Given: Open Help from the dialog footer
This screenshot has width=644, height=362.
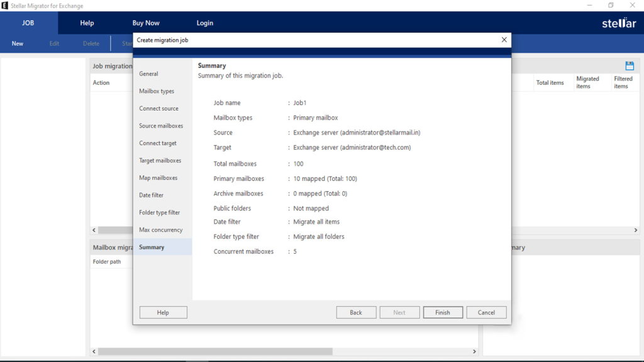Looking at the screenshot, I should click(163, 312).
